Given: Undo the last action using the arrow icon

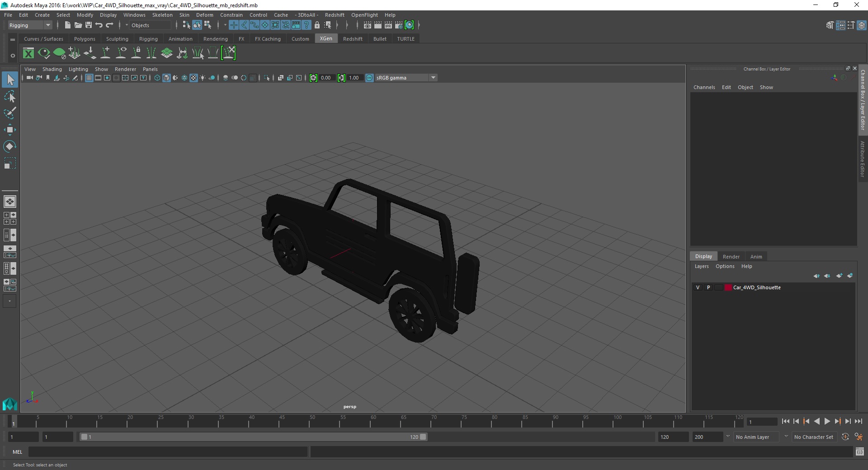Looking at the screenshot, I should point(99,25).
